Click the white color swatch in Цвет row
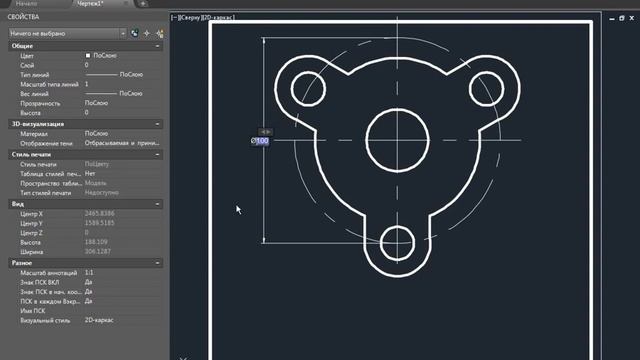This screenshot has width=640, height=360. tap(88, 56)
